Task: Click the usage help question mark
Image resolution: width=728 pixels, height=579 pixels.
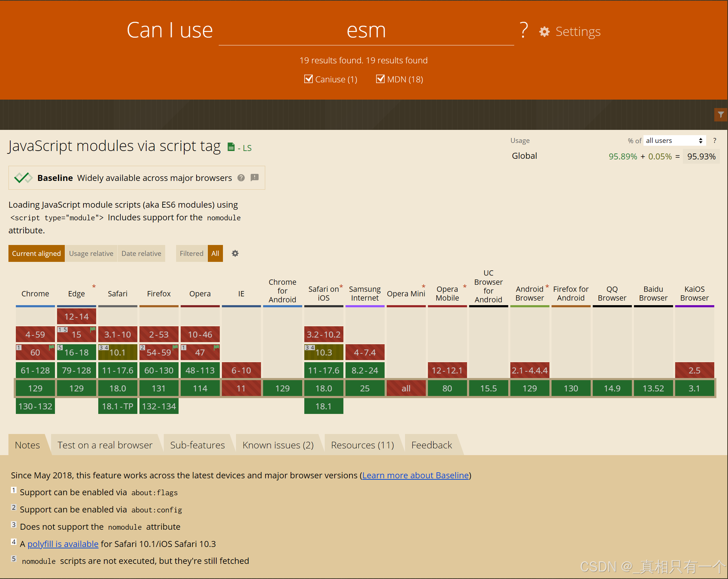Action: [715, 140]
